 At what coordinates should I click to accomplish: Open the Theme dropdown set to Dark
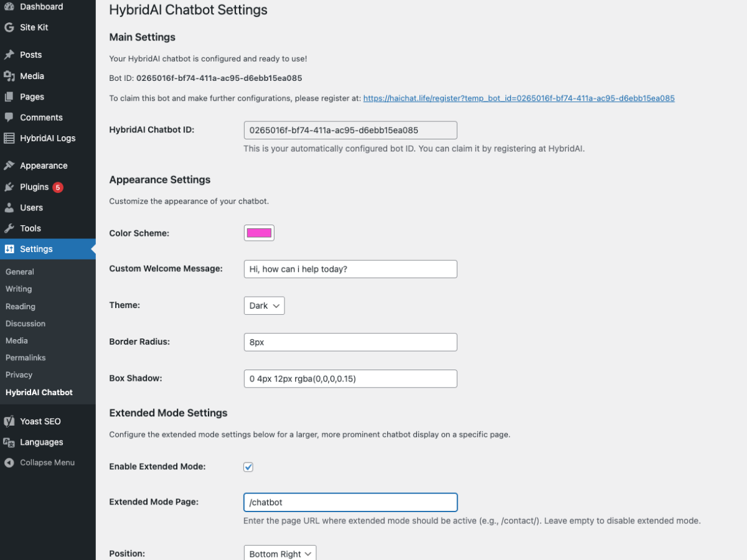pos(264,306)
